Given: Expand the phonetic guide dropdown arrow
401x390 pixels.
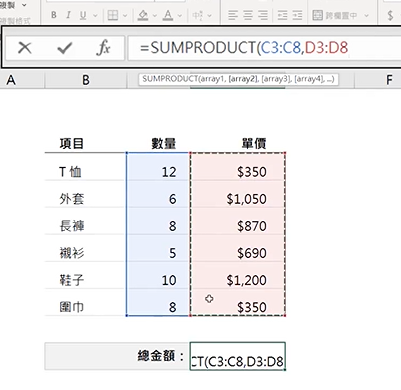Looking at the screenshot, I should pos(210,15).
